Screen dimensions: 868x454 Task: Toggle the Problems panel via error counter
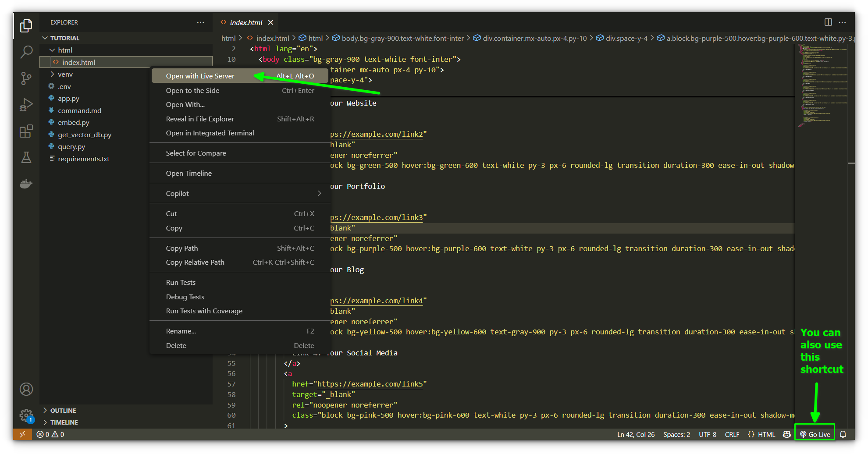coord(50,434)
